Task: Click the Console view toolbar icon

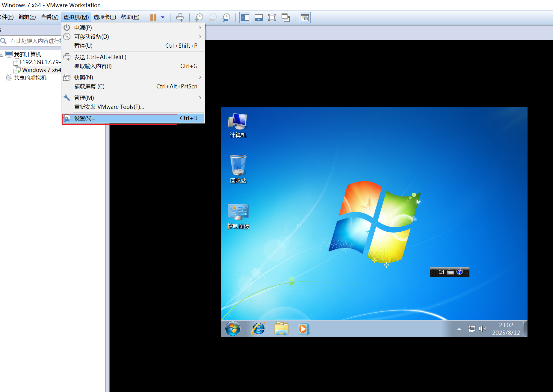Action: pos(305,17)
